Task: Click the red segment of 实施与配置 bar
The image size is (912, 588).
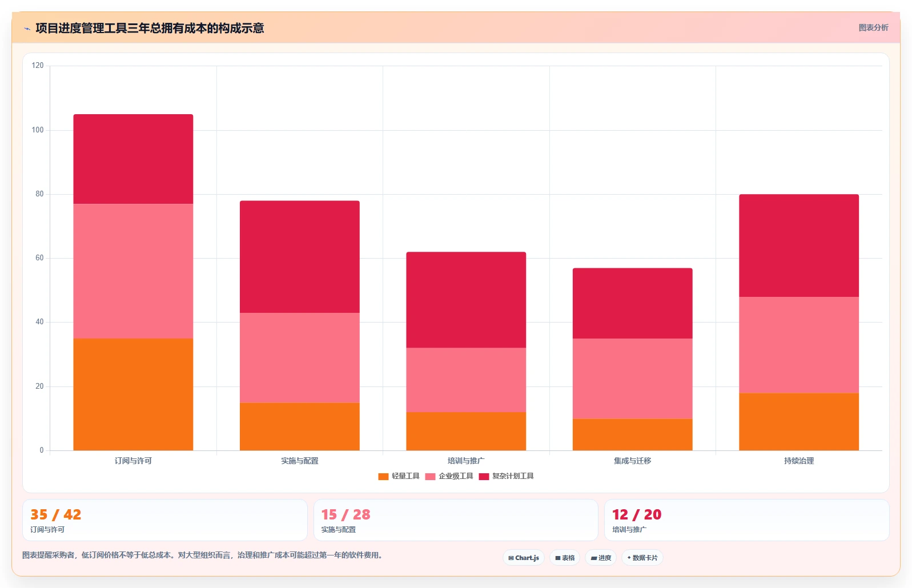Action: point(300,257)
